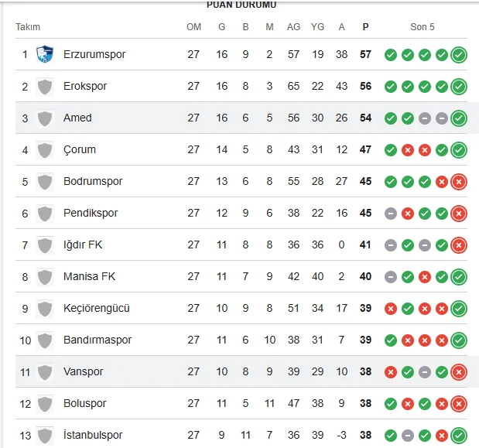Sort table by the P points column
This screenshot has height=448, width=479.
tap(365, 27)
